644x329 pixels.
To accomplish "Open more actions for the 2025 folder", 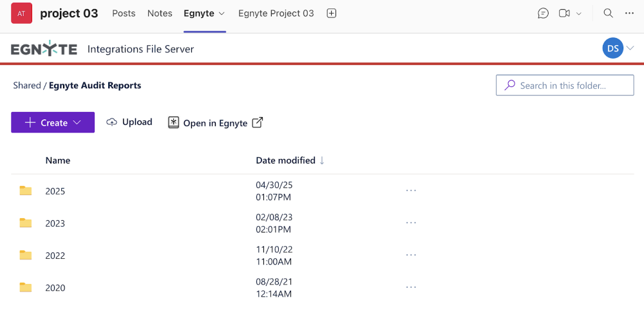I will click(x=411, y=191).
